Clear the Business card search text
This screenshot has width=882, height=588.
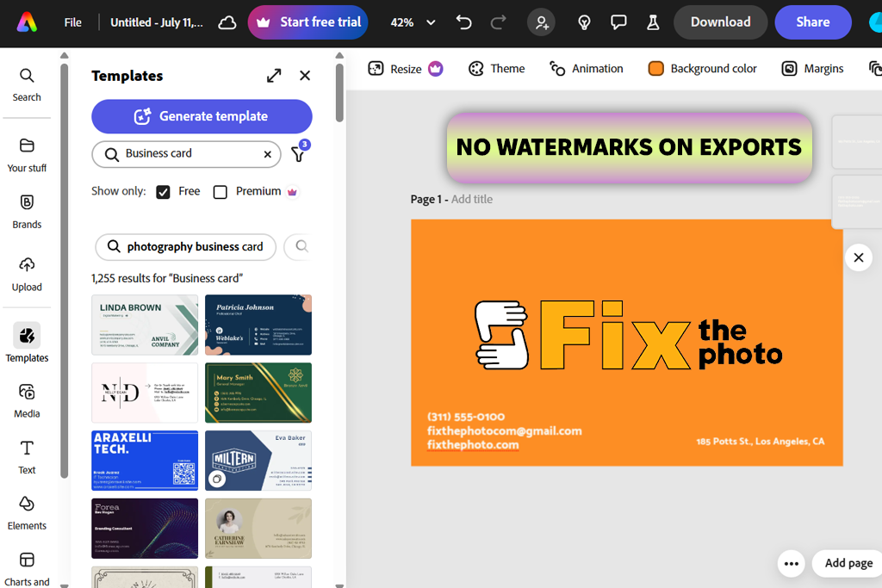pyautogui.click(x=268, y=154)
